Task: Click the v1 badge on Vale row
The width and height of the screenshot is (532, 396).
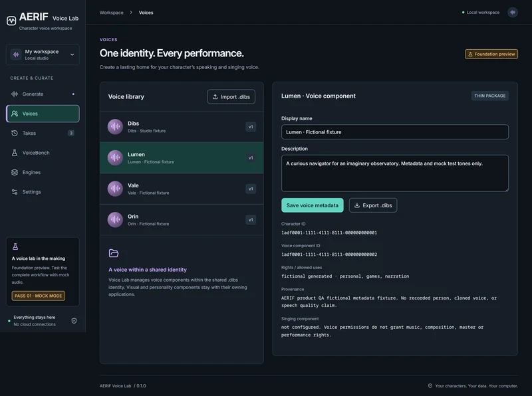Action: [x=251, y=189]
